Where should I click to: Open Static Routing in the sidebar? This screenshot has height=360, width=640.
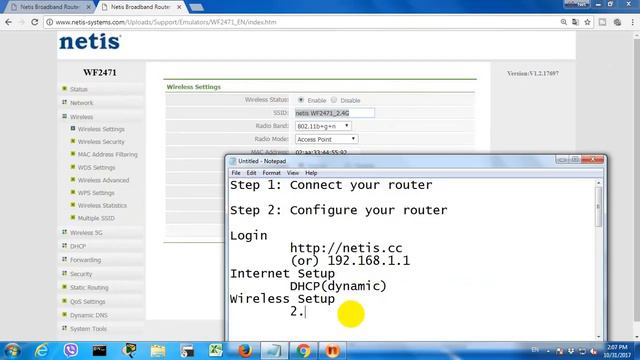click(89, 287)
